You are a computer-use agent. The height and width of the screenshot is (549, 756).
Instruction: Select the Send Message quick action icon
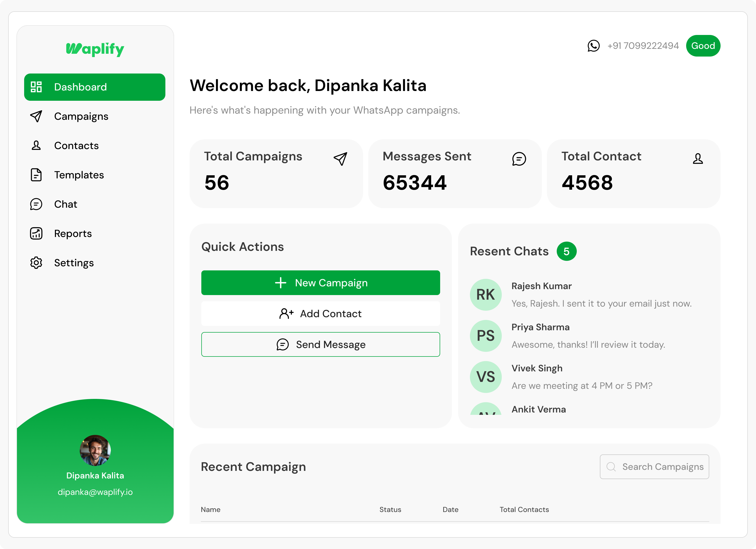coord(282,344)
